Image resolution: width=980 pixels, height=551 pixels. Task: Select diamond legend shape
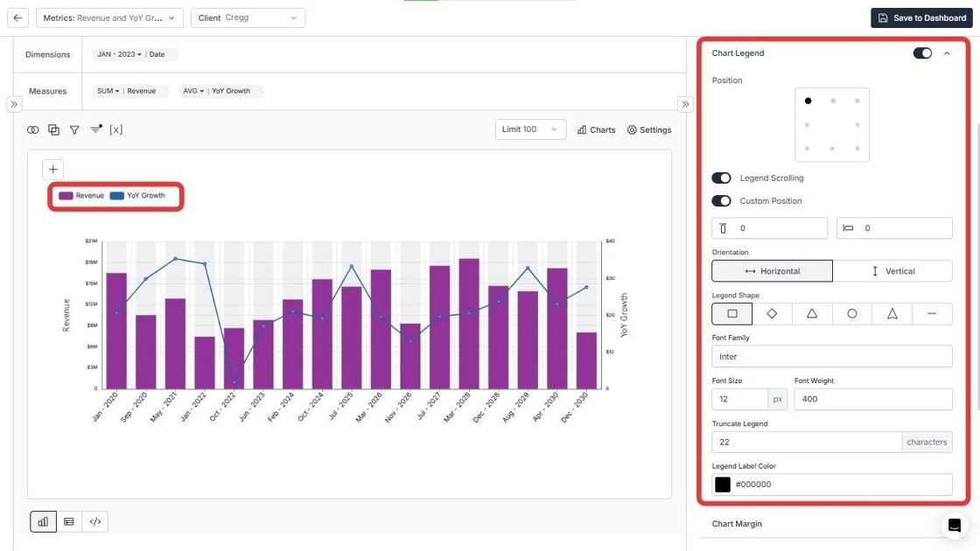[x=772, y=314]
